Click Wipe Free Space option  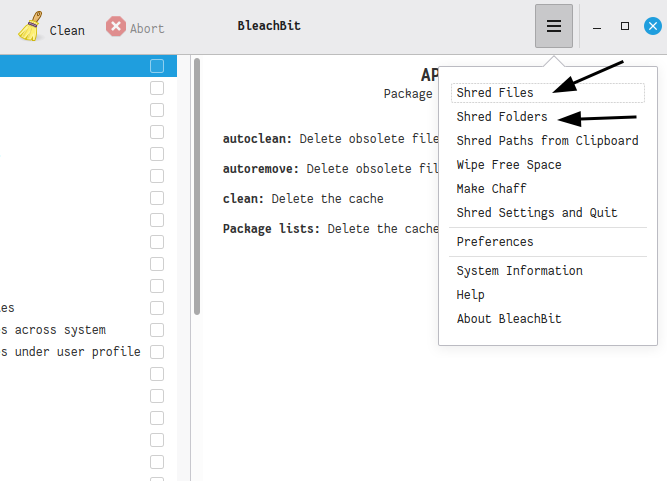pyautogui.click(x=509, y=165)
